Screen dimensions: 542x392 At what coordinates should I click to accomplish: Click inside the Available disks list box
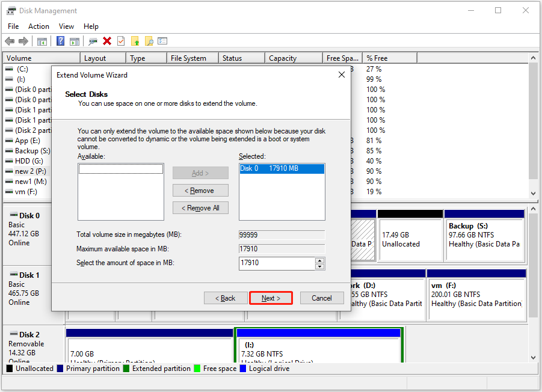click(x=120, y=191)
